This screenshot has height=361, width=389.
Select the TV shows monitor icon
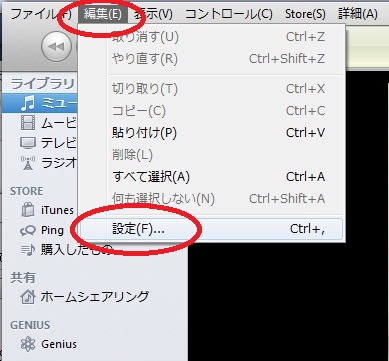[27, 143]
